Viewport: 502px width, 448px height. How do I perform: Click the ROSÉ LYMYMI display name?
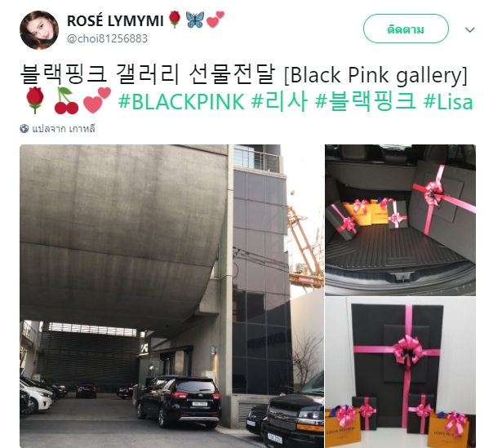pos(115,21)
